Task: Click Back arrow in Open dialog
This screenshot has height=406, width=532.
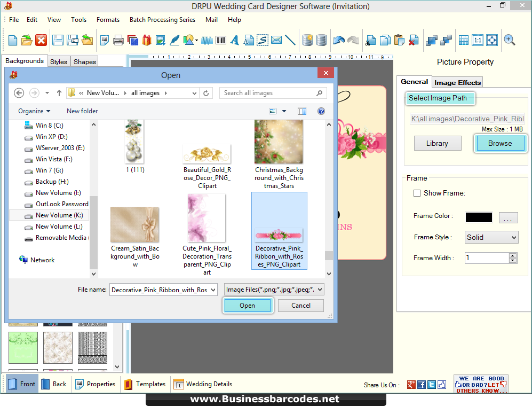Action: pos(19,93)
